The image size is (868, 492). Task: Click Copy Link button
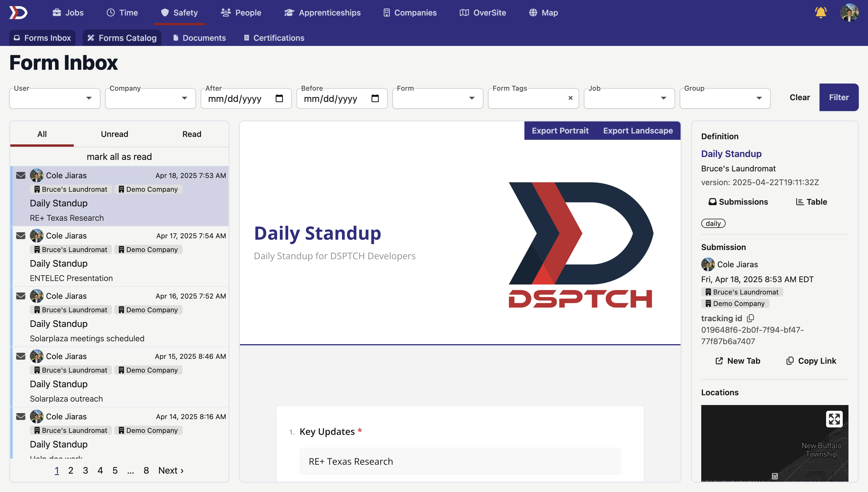coord(811,361)
